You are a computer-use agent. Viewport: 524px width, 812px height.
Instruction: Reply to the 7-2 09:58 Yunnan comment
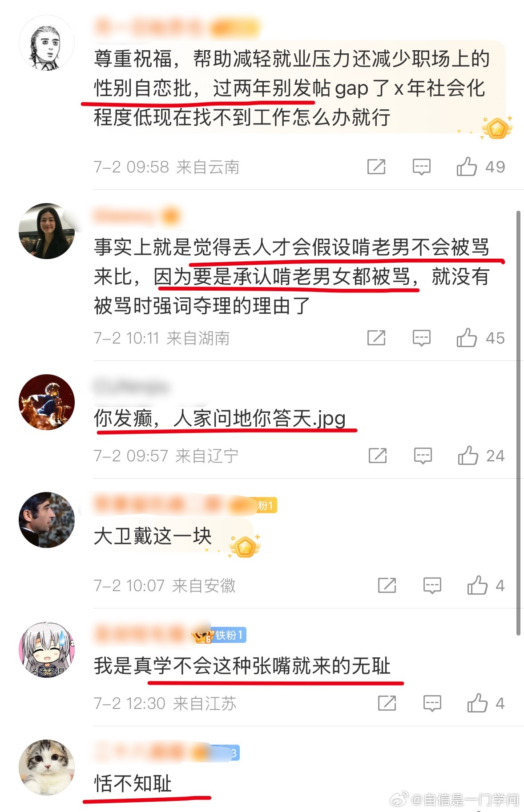[x=421, y=167]
